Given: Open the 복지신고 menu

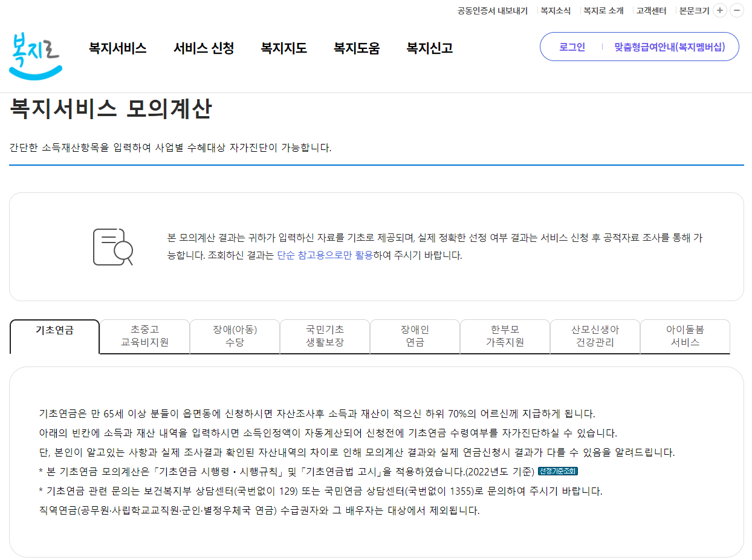Looking at the screenshot, I should click(x=428, y=48).
